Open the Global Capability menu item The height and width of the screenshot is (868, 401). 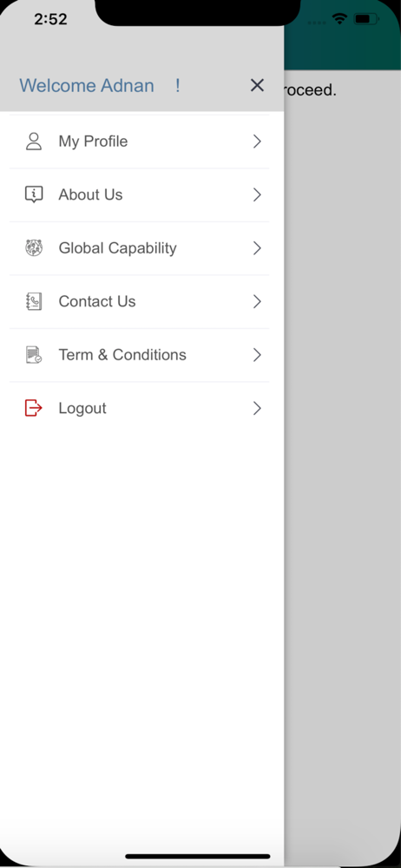tap(140, 248)
